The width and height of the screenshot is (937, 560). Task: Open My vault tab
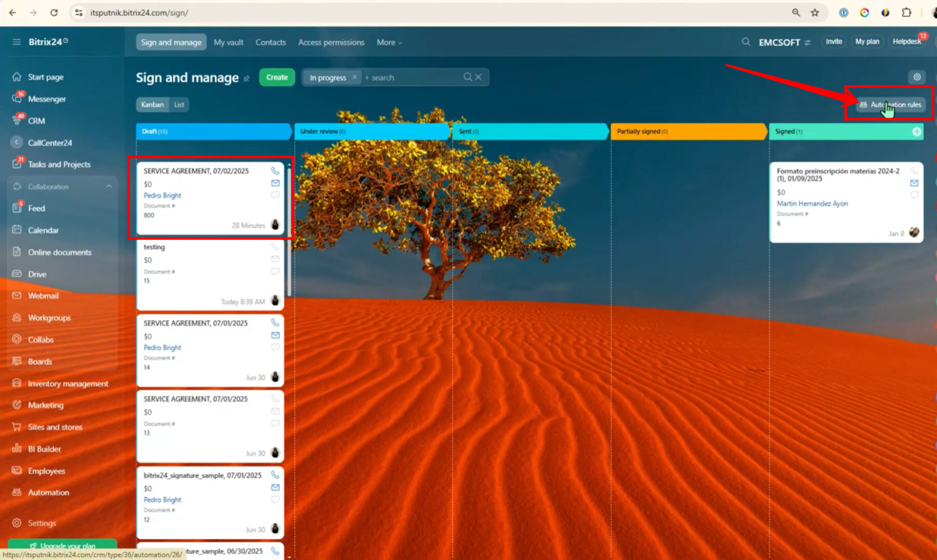coord(228,43)
